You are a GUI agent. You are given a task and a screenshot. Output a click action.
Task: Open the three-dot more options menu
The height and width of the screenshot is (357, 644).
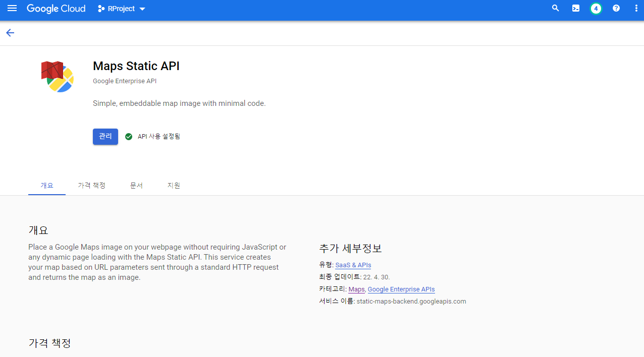636,9
